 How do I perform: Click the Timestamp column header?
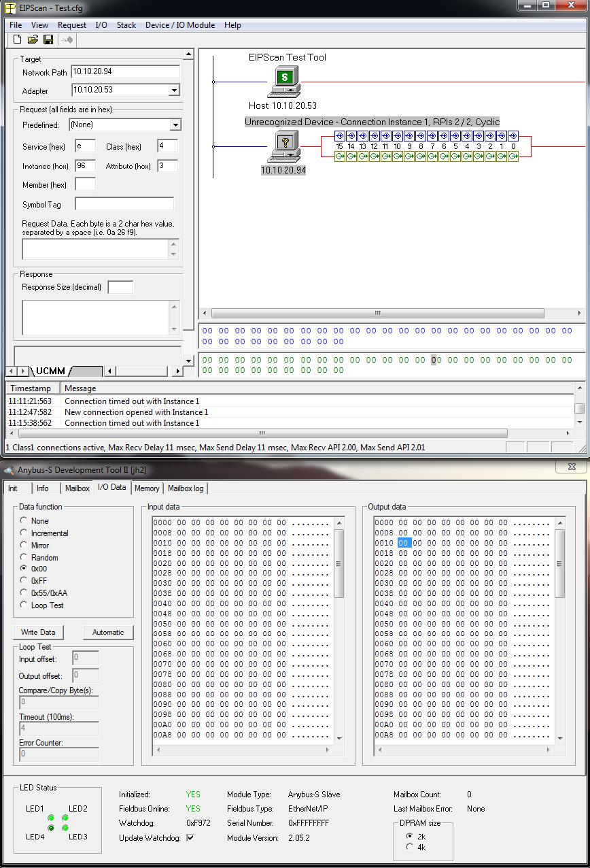click(x=33, y=388)
